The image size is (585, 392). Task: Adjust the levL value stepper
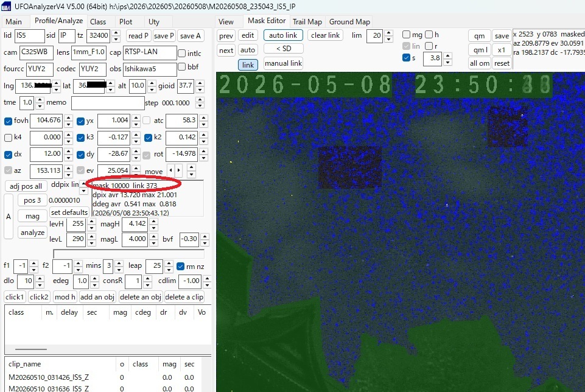point(91,239)
